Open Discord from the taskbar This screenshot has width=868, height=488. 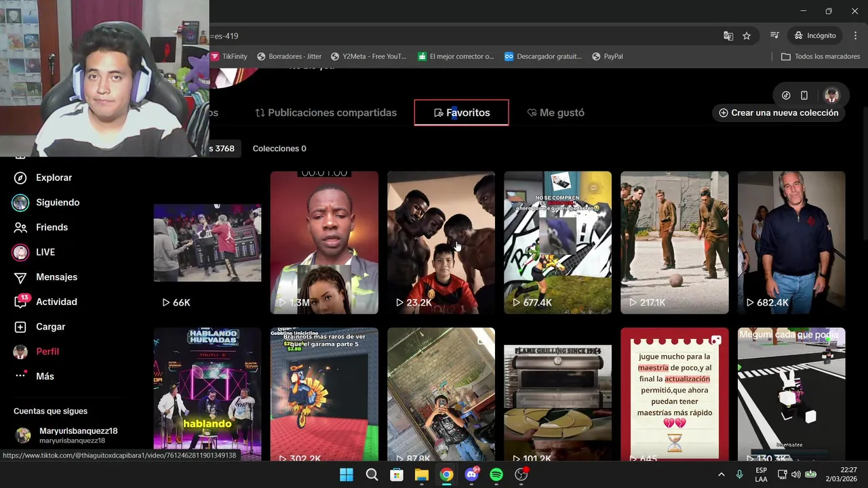[471, 474]
